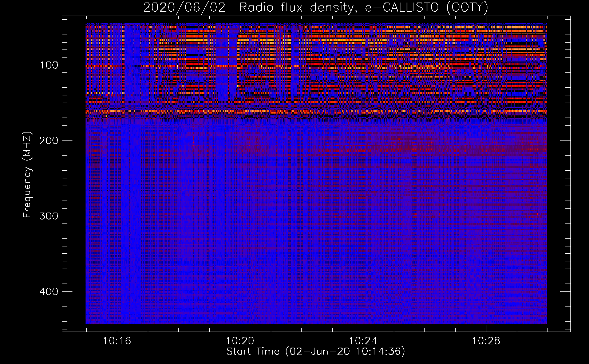The image size is (589, 364).
Task: Click the 10:28 time tick label
Action: (486, 341)
